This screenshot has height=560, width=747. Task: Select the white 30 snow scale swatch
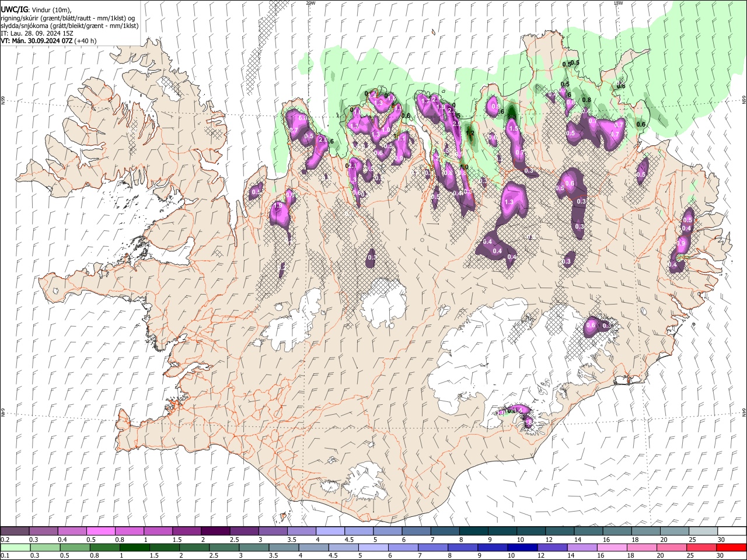tap(732, 531)
